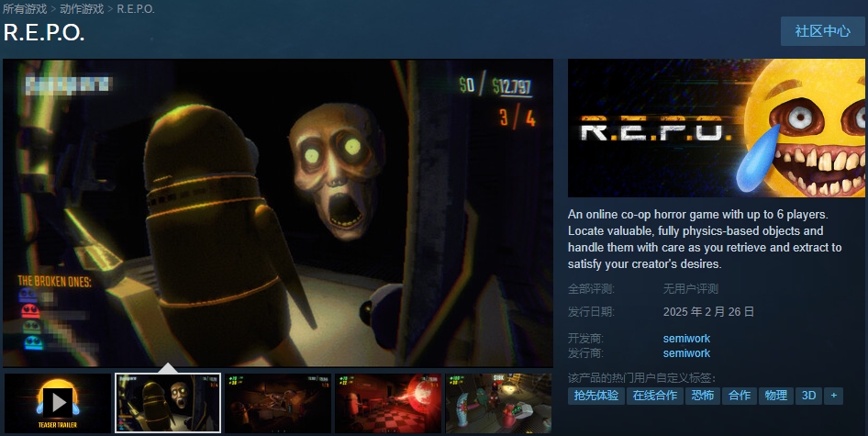Viewport: 868px width, 436px height.
Task: Click the plus button to add tags
Action: tap(834, 396)
